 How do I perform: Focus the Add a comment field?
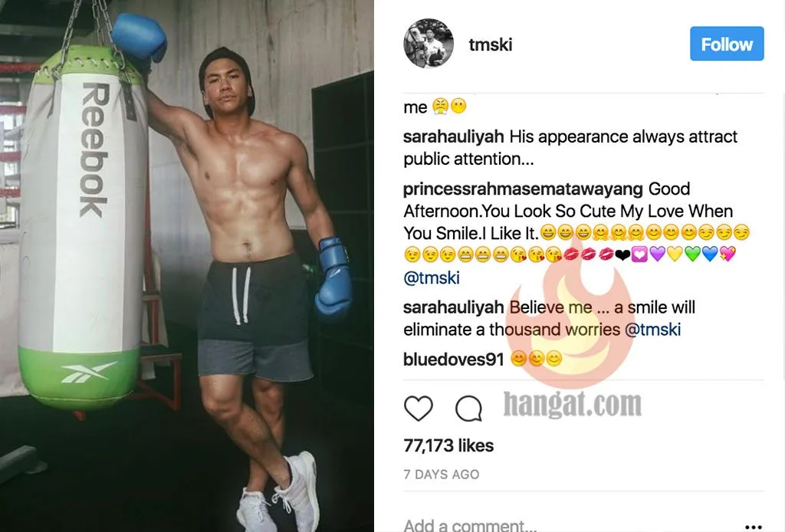tap(570, 524)
